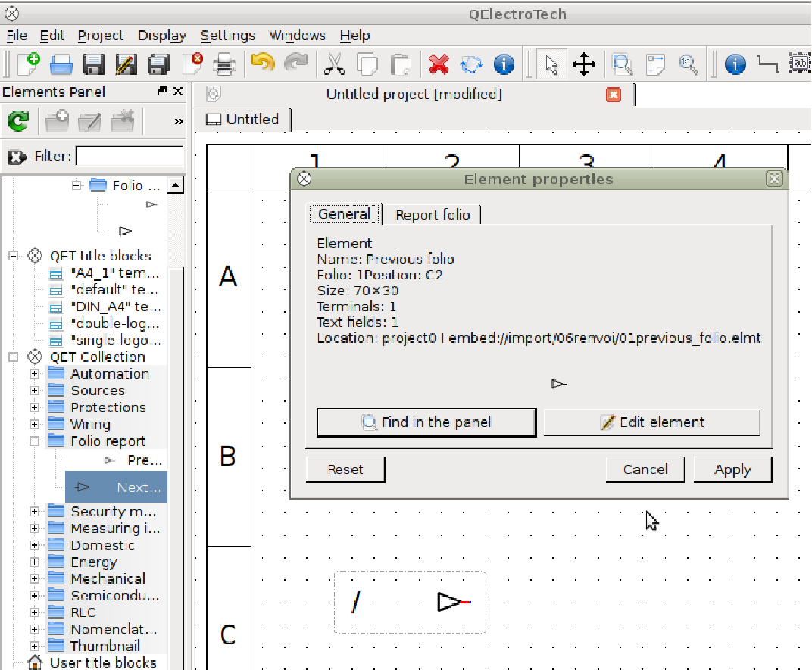Click the red Delete selection icon
Viewport: 812px width, 670px height.
tap(439, 64)
